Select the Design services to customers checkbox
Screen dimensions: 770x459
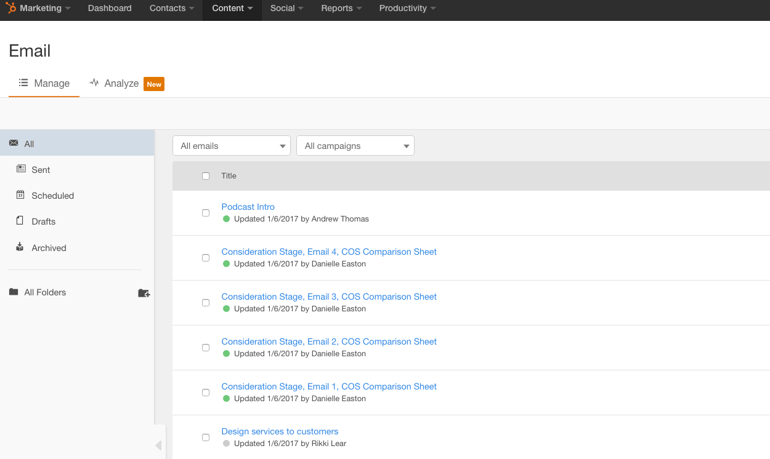click(x=206, y=437)
